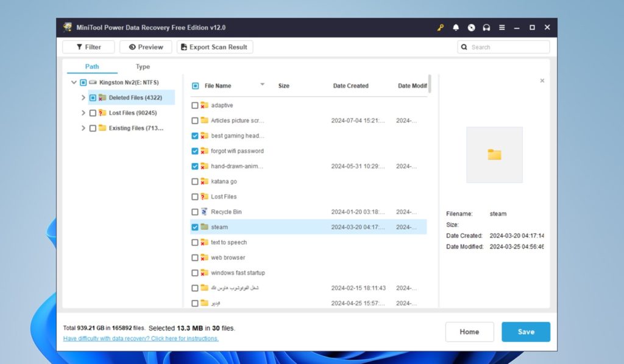The height and width of the screenshot is (364, 624).
Task: Expand the Deleted Files tree node
Action: pos(83,97)
